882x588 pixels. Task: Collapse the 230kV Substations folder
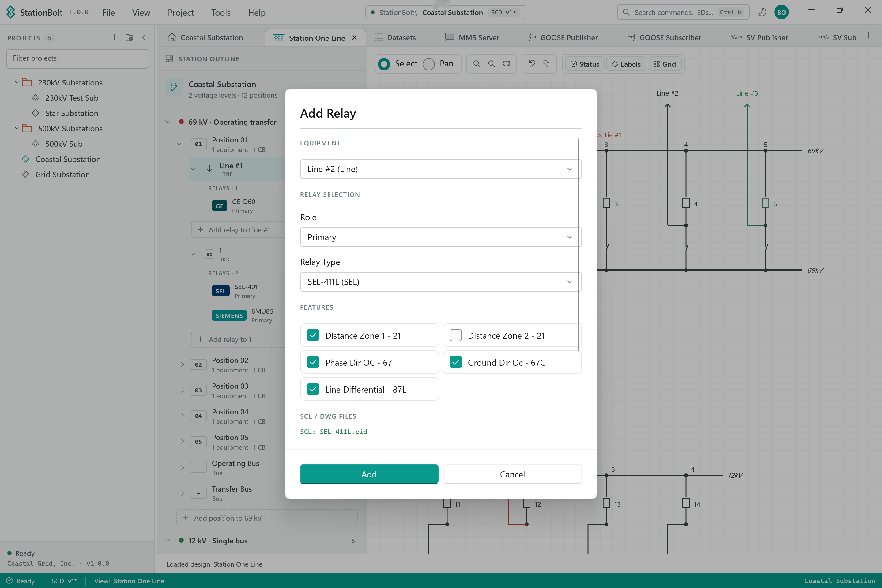[x=17, y=82]
